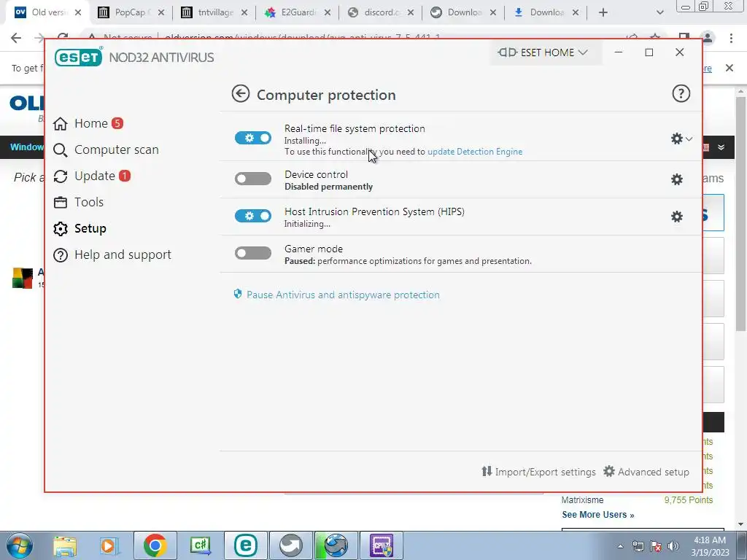The width and height of the screenshot is (747, 560).
Task: Toggle Real-time file system protection switch
Action: click(253, 138)
